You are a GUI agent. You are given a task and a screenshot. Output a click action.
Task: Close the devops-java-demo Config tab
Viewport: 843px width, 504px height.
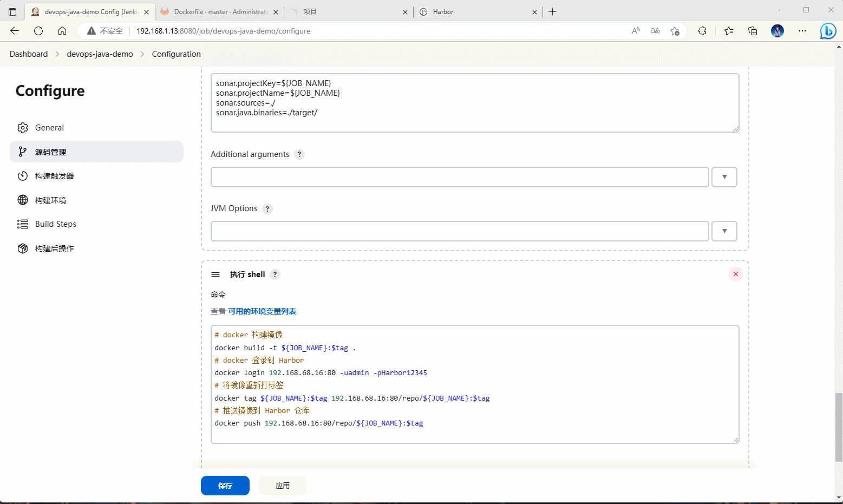[x=146, y=12]
